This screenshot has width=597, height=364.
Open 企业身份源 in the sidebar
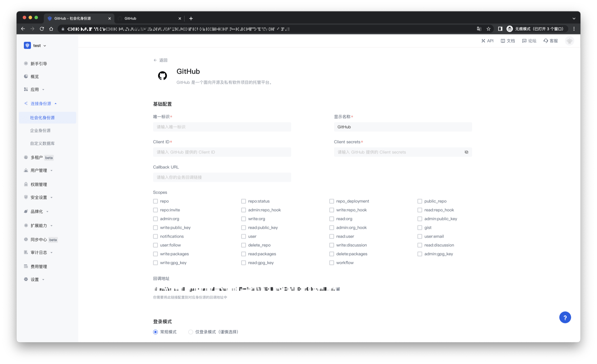pos(40,130)
